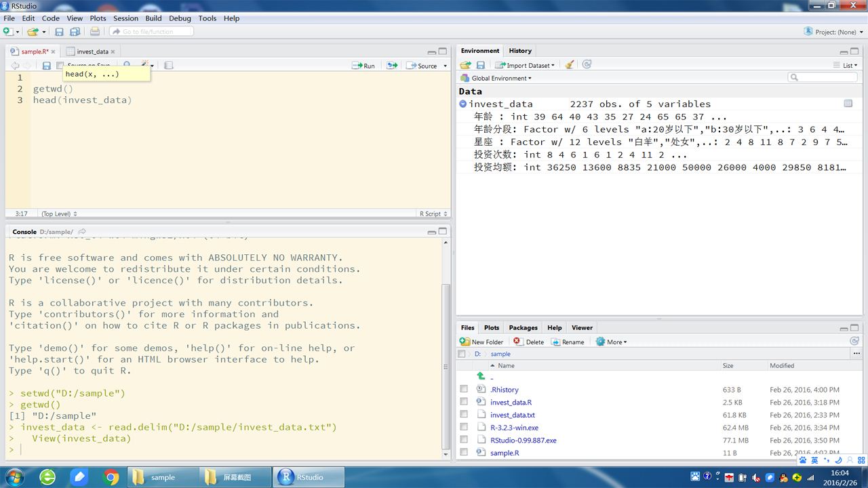
Task: Open the Source button dropdown arrow
Action: (x=445, y=66)
